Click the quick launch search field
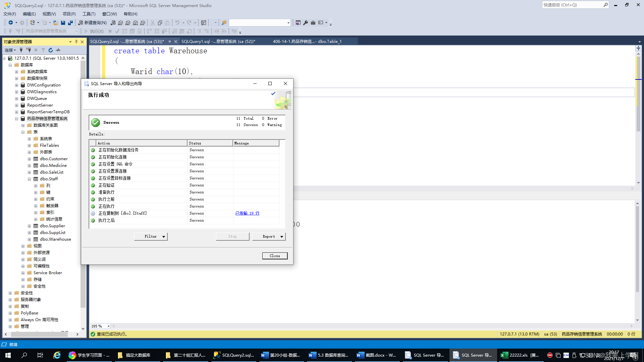This screenshot has height=362, width=644. [573, 5]
